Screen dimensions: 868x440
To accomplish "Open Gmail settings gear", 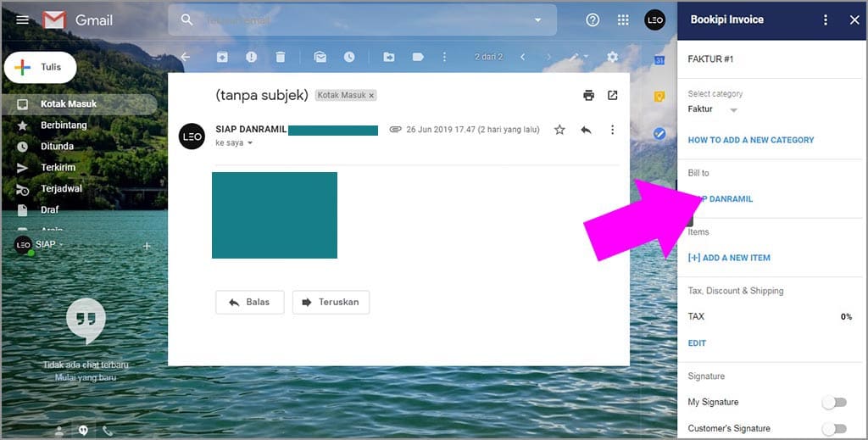I will pyautogui.click(x=612, y=57).
